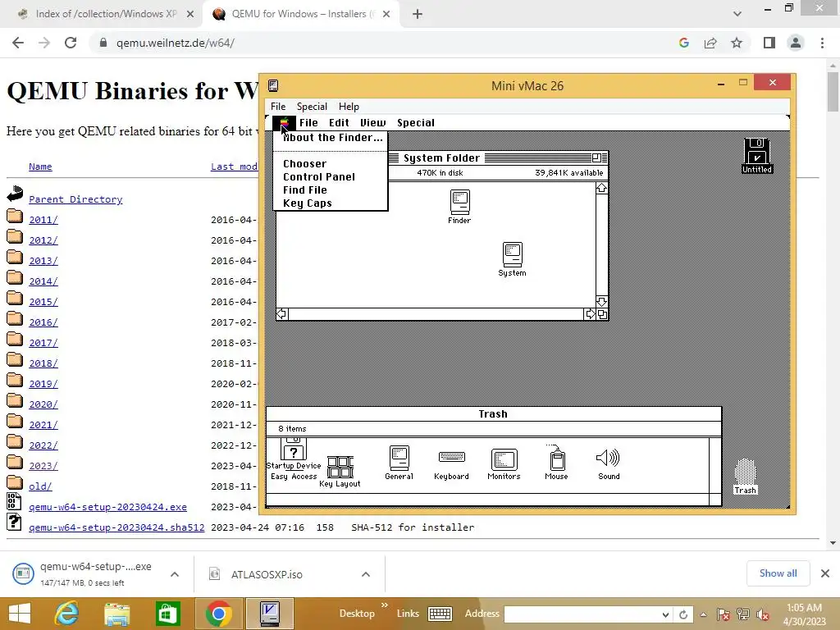840x630 pixels.
Task: Switch to the Index of /collection tab
Action: (x=106, y=14)
